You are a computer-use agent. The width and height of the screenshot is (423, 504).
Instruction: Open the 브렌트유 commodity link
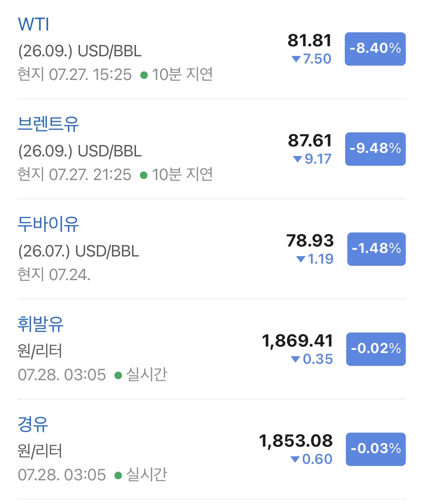tap(48, 124)
